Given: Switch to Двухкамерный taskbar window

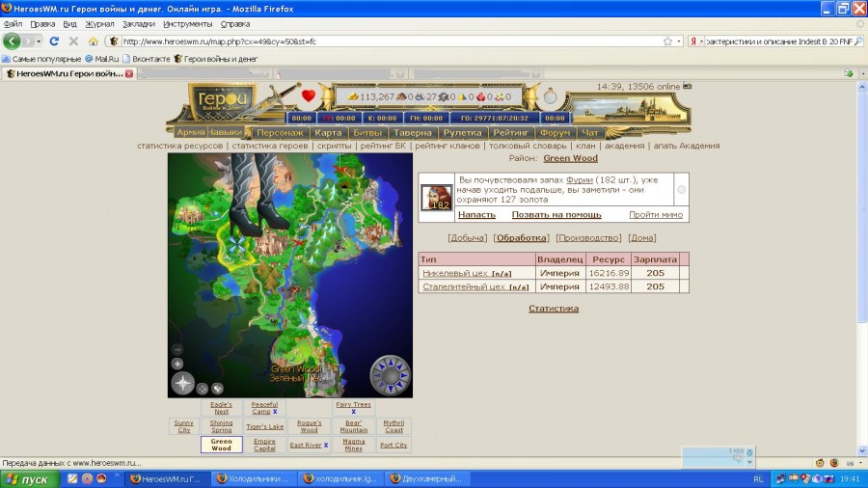Looking at the screenshot, I should click(426, 479).
